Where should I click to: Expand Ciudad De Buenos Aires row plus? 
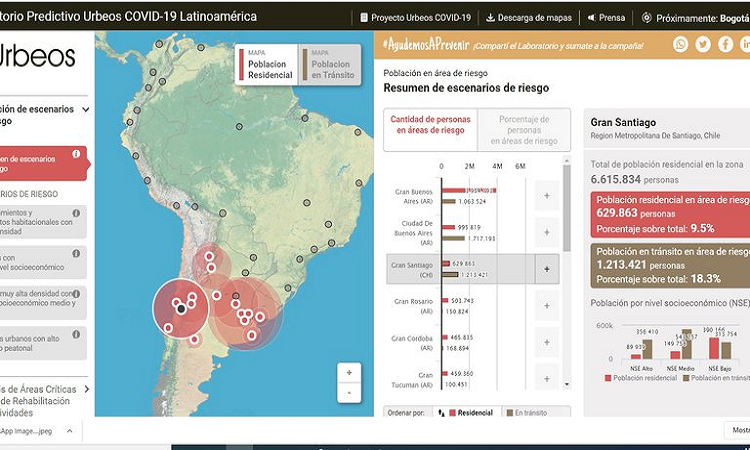click(x=547, y=232)
